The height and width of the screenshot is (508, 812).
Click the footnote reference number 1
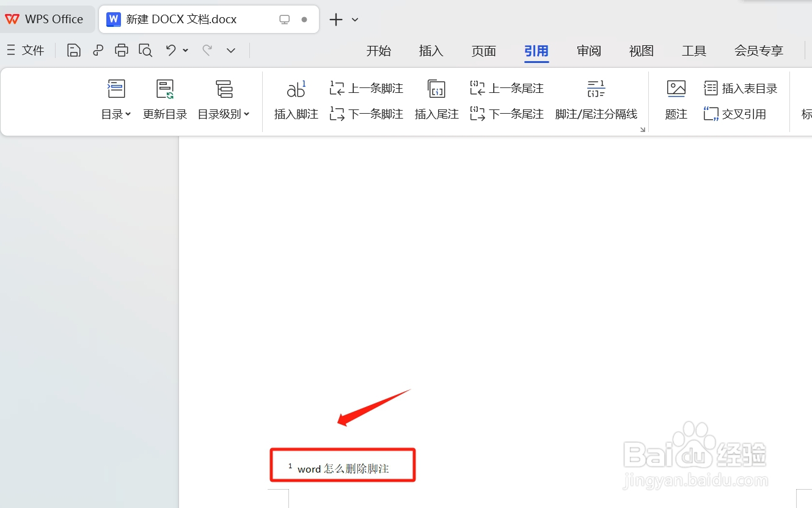click(x=290, y=466)
